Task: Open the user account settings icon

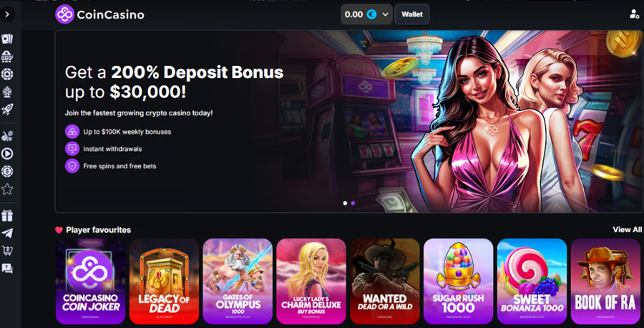Action: [x=634, y=14]
